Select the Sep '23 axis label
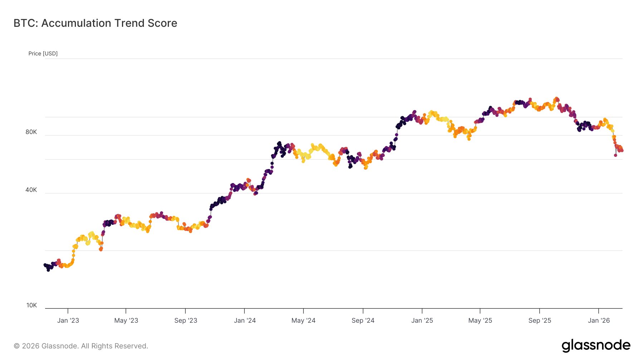 coord(186,321)
